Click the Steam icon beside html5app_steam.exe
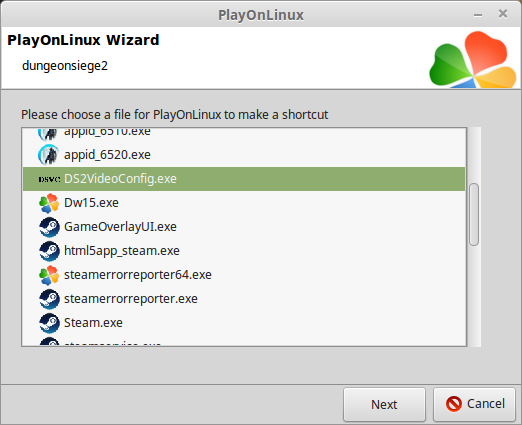The width and height of the screenshot is (522, 425). point(49,251)
